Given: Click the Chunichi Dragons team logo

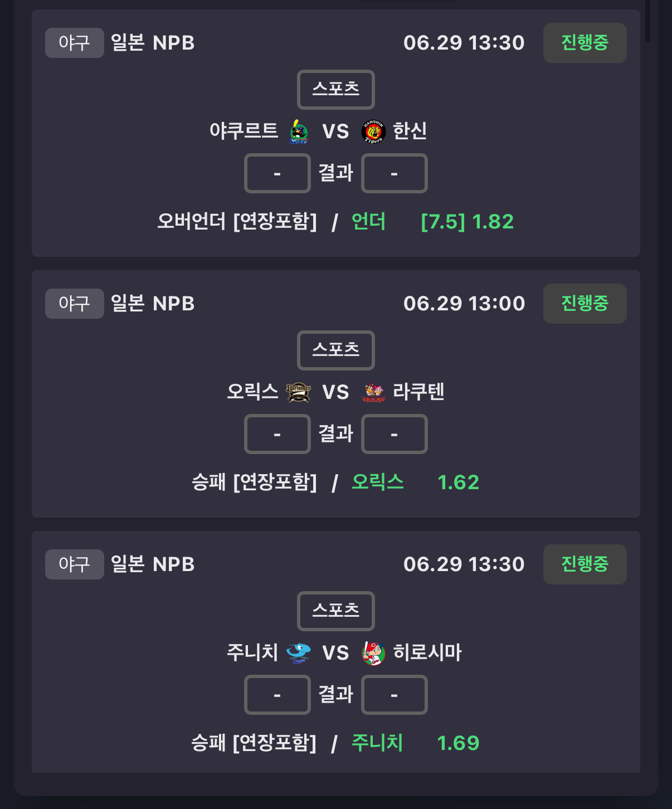Looking at the screenshot, I should click(x=299, y=653).
